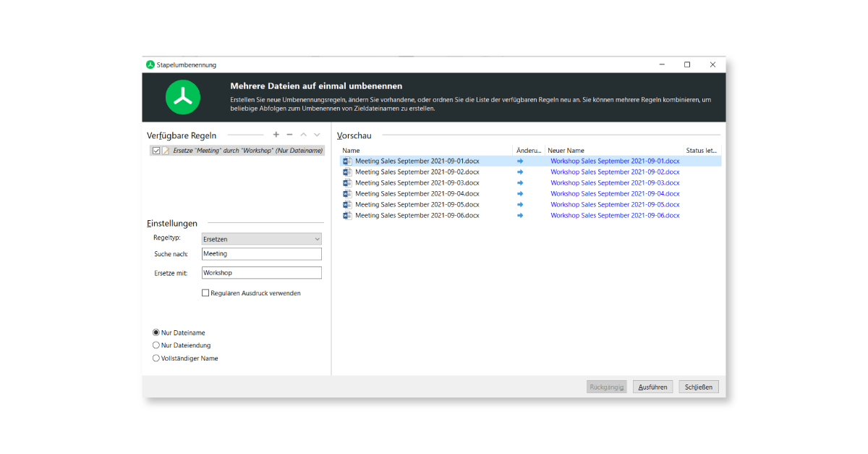
Task: Select Meeting Sales September 2021-09-03.docx
Action: (417, 183)
